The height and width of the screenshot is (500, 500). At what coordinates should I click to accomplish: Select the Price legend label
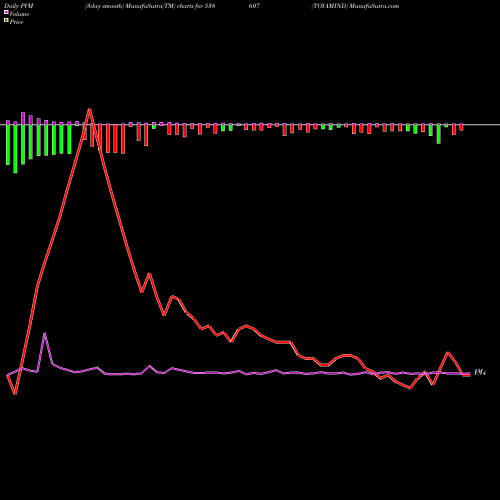pos(16,22)
